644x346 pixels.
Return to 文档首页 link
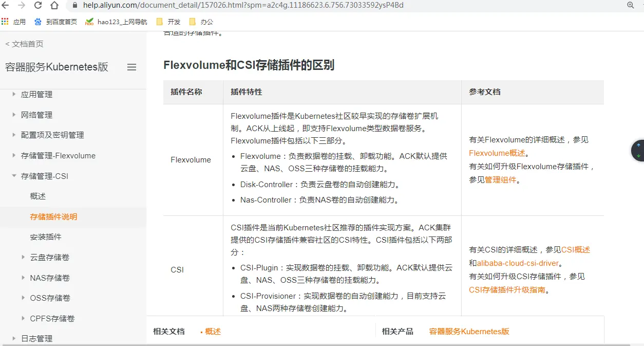[x=24, y=44]
